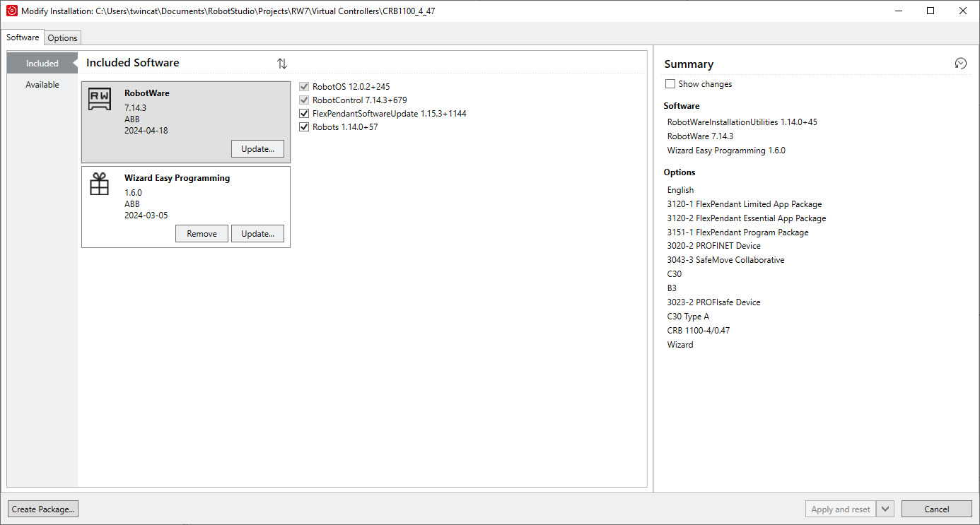Maximize the Modify Installation window
The image size is (980, 525).
(x=931, y=11)
